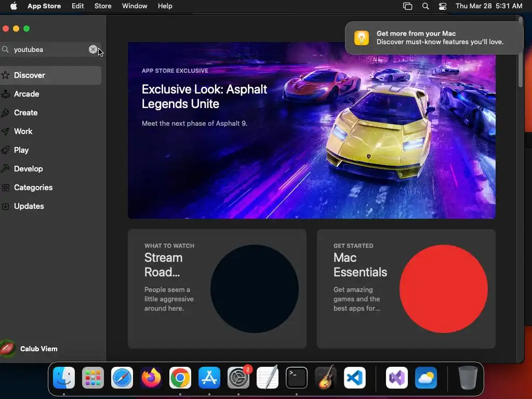Open the Window menu
This screenshot has height=399, width=532.
(135, 6)
